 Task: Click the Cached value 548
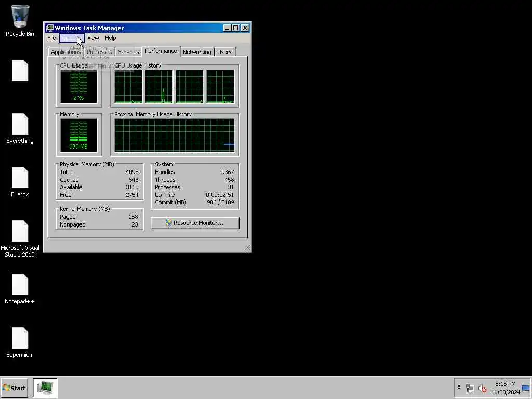[x=134, y=180]
